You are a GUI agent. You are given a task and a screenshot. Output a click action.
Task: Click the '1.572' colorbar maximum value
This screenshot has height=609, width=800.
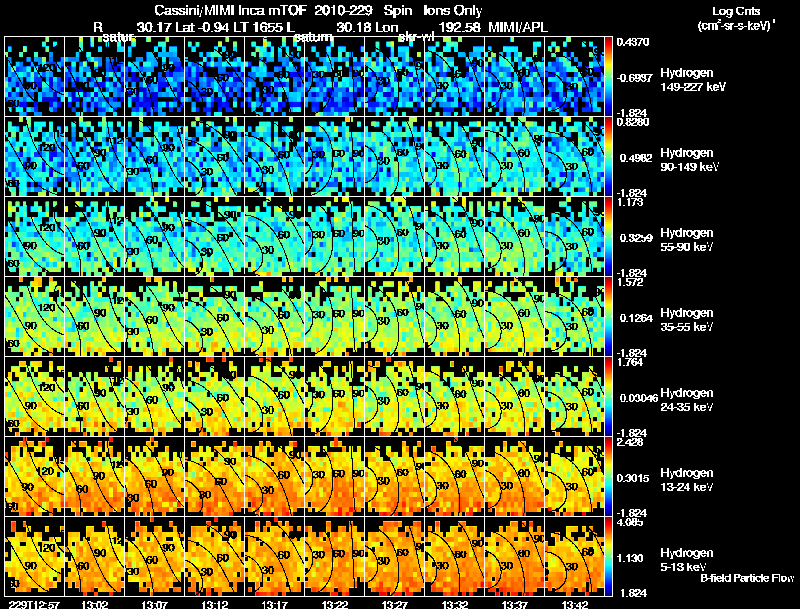pyautogui.click(x=630, y=282)
